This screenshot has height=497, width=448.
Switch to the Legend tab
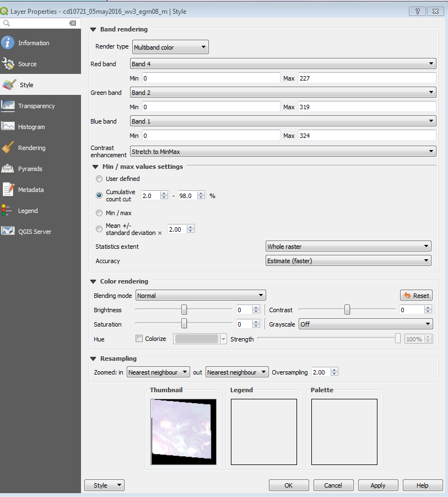[28, 211]
